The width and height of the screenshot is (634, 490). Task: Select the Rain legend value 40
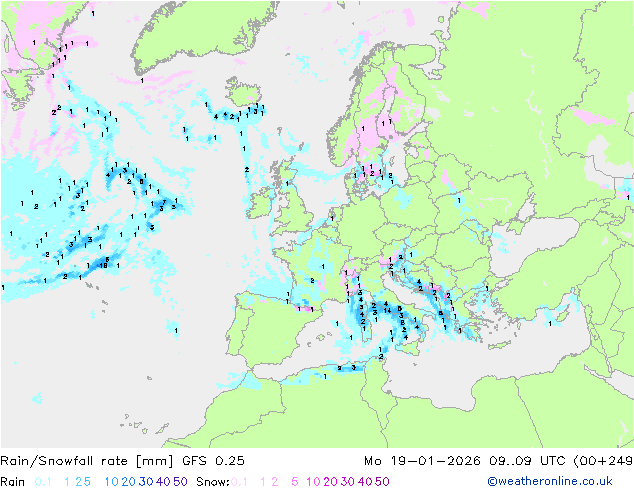coord(163,482)
